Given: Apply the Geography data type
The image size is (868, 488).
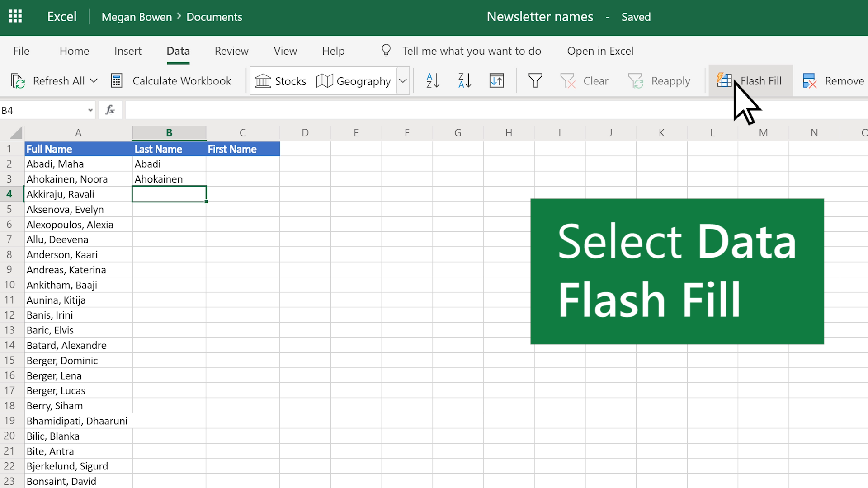Looking at the screenshot, I should click(354, 81).
